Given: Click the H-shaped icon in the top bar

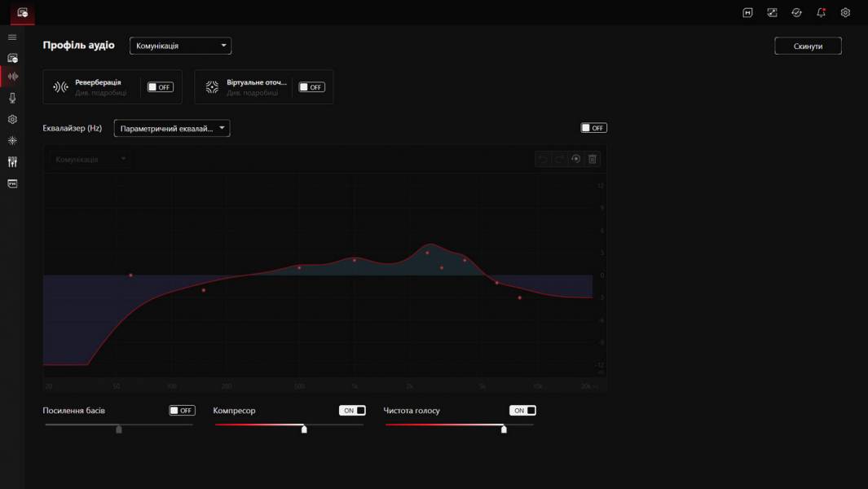Looking at the screenshot, I should coord(747,13).
